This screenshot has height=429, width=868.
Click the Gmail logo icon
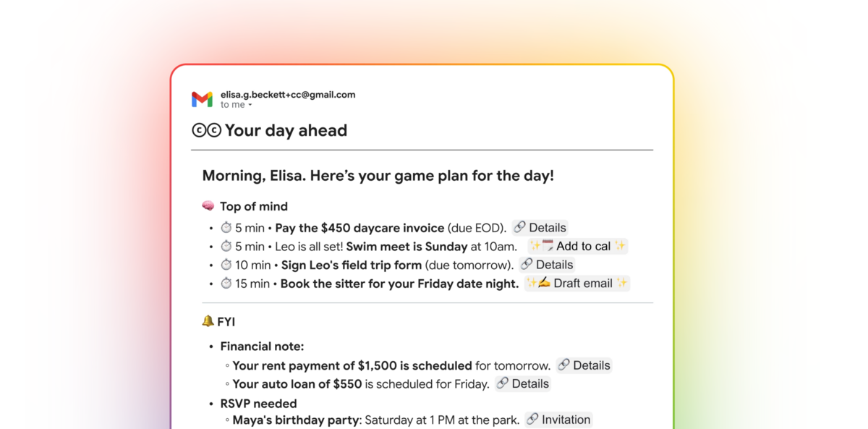(x=202, y=99)
